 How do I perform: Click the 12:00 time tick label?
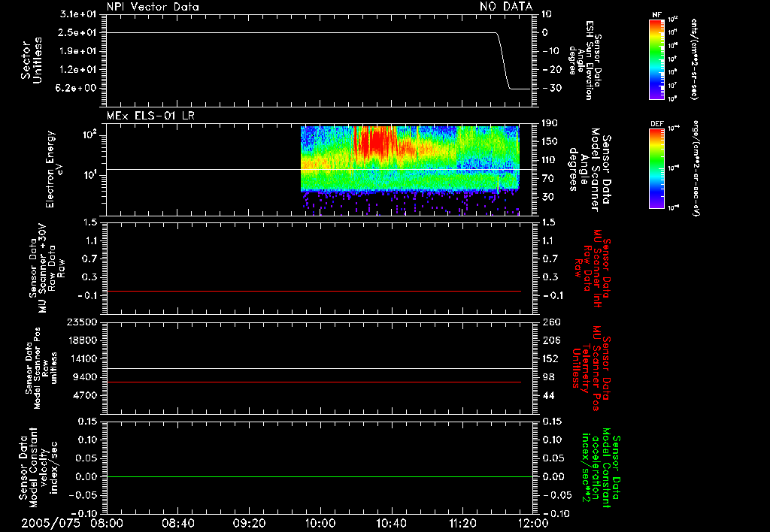click(533, 523)
